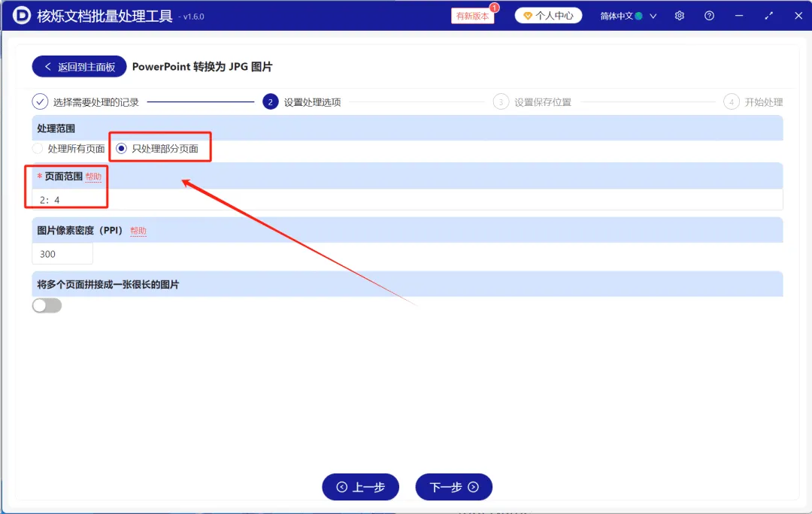The height and width of the screenshot is (514, 812).
Task: Go to next step (下一步)
Action: pos(453,487)
